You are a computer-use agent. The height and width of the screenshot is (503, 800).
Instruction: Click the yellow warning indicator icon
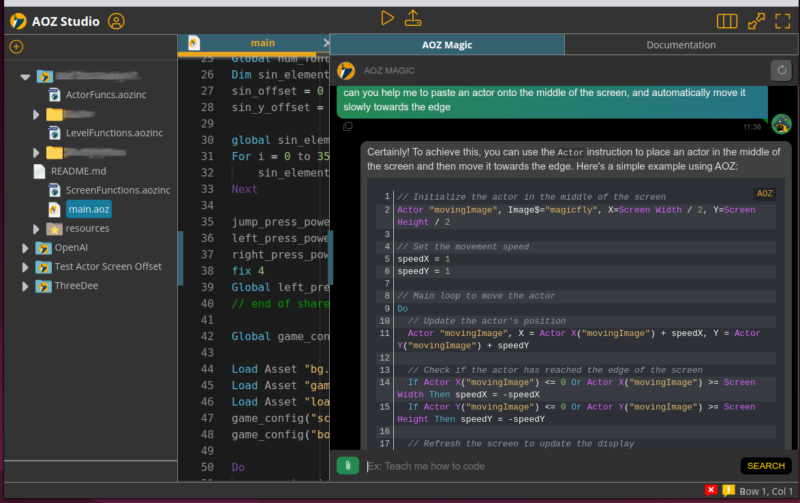coord(728,490)
